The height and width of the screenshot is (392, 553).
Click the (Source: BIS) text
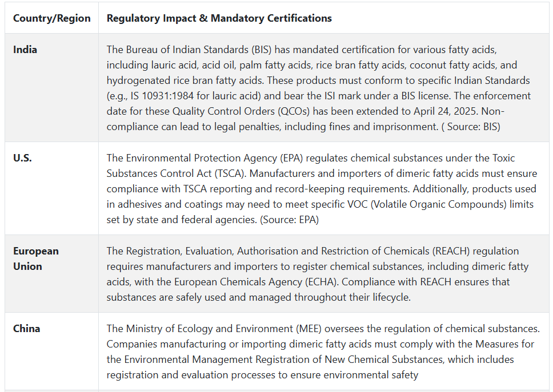pyautogui.click(x=471, y=127)
